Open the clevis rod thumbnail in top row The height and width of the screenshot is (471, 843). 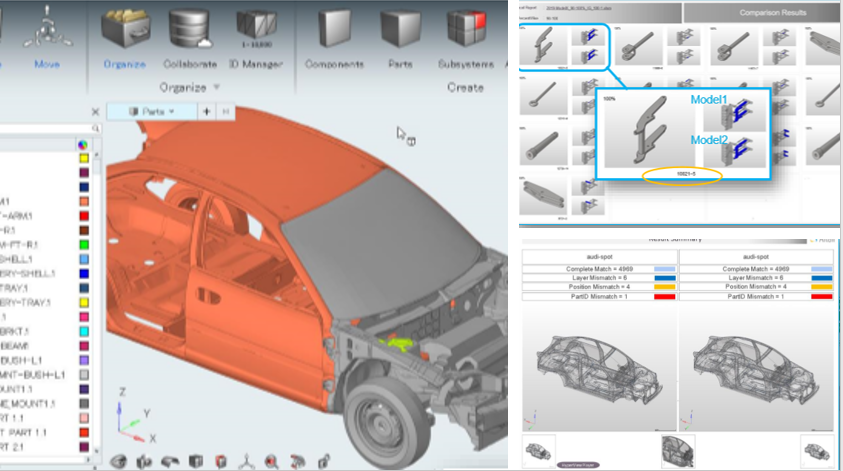pyautogui.click(x=638, y=46)
